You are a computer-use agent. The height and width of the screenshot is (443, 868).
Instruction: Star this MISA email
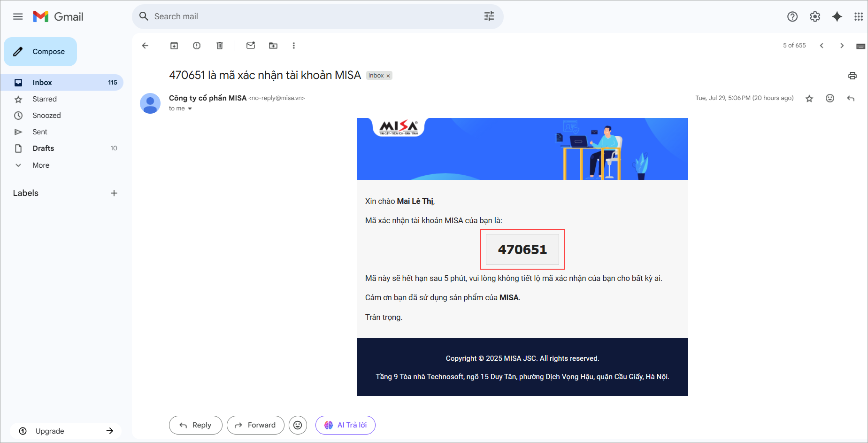[x=809, y=98]
